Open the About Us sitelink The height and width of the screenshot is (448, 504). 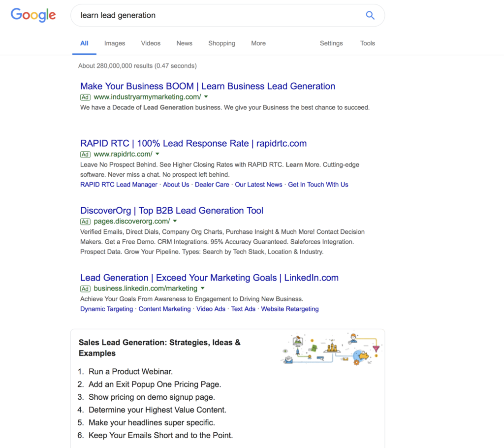(x=176, y=185)
